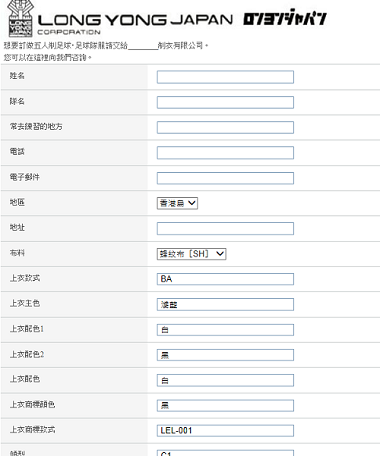Click the 上衣主色 main color field
The height and width of the screenshot is (456, 380).
(225, 304)
